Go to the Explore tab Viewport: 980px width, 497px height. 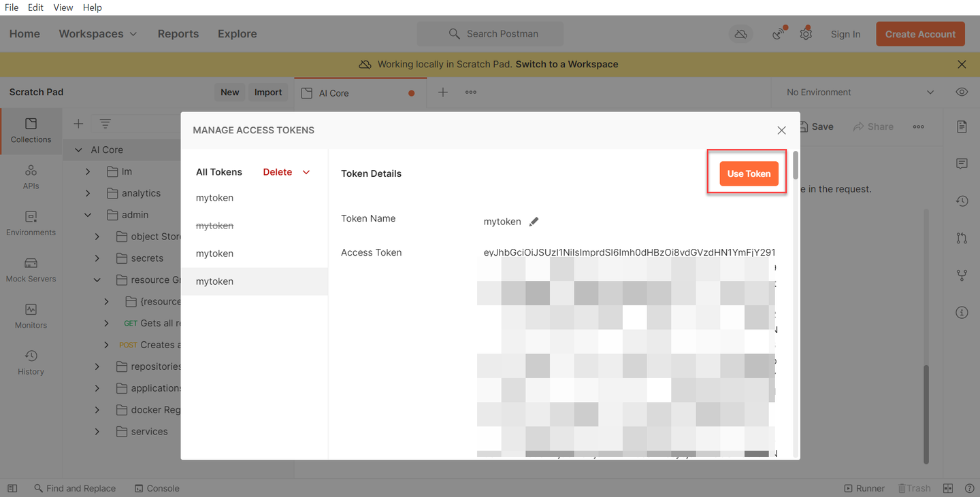coord(238,34)
